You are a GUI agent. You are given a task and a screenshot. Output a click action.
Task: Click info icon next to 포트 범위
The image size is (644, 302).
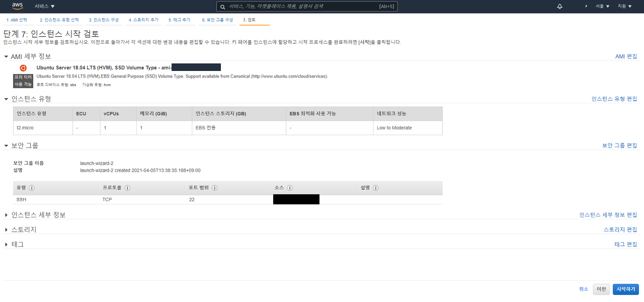coord(214,188)
